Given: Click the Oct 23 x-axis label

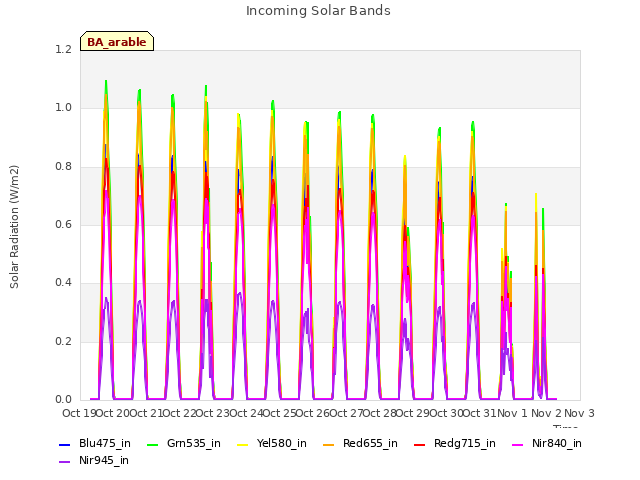Looking at the screenshot, I should (x=213, y=413).
